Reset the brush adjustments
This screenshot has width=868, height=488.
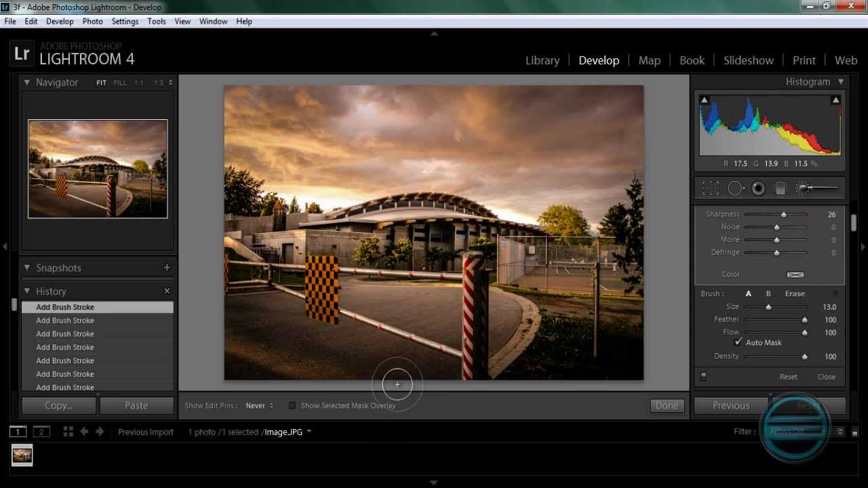(x=788, y=377)
